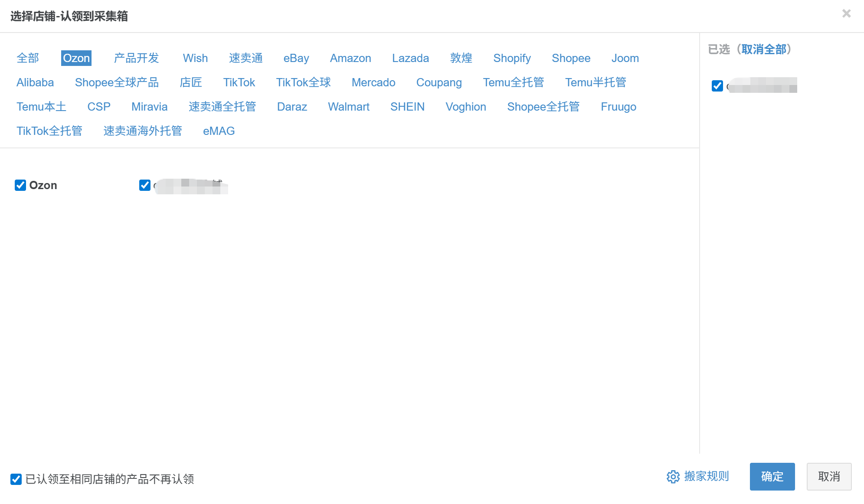Switch to 速卖通全托管 tab

click(223, 107)
